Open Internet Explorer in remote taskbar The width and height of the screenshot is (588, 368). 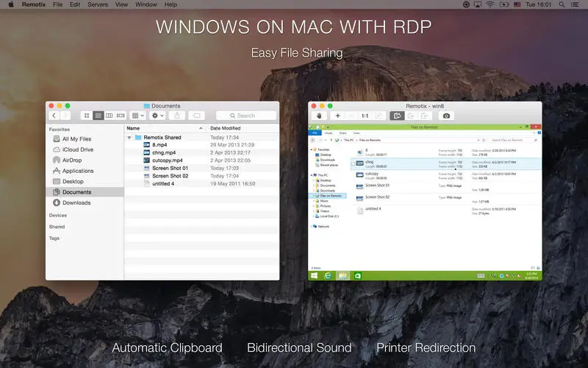(328, 275)
